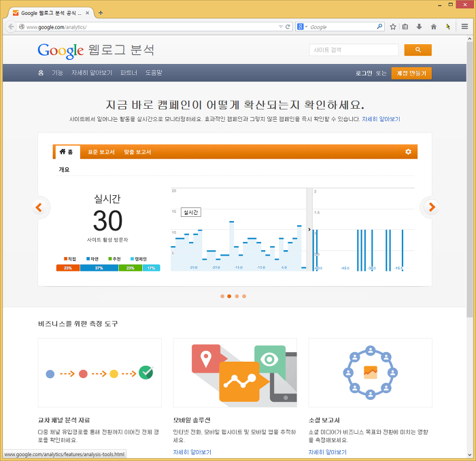This screenshot has height=461, width=476.
Task: Click the 교차 채널 분석 자료 heading
Action: pyautogui.click(x=64, y=420)
